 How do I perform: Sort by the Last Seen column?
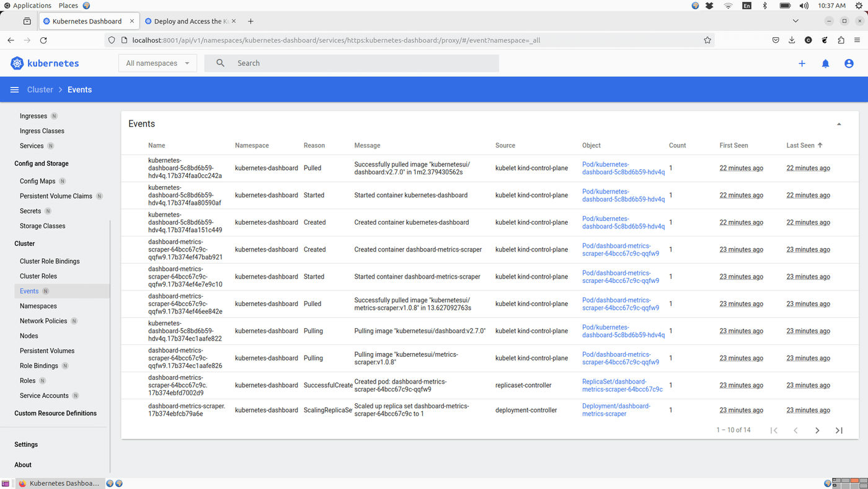(x=804, y=145)
